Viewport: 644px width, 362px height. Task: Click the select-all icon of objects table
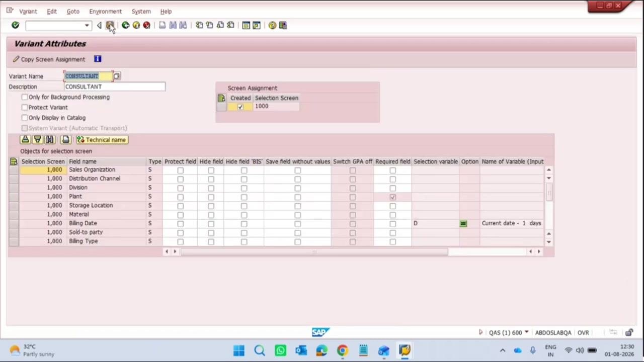tap(14, 161)
